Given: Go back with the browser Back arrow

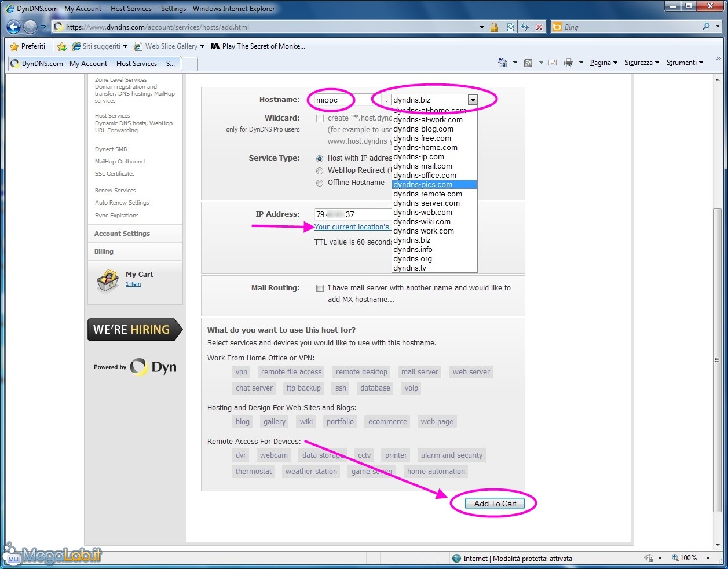Looking at the screenshot, I should coord(14,27).
